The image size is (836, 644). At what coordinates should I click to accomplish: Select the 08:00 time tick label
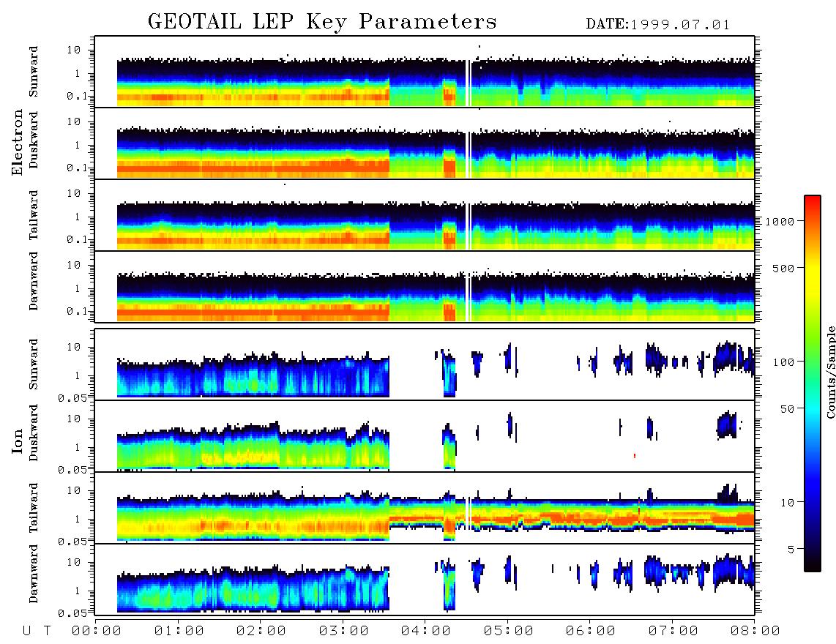pos(755,631)
